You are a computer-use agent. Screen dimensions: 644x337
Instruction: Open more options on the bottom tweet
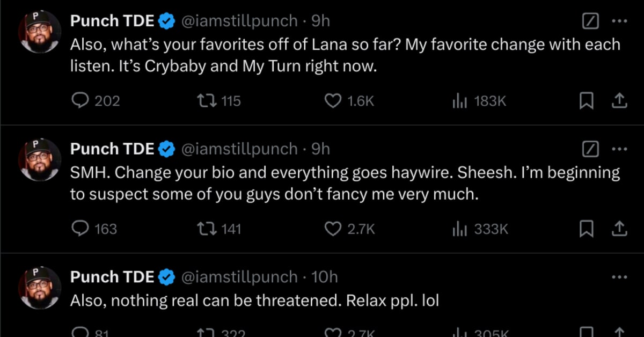[x=620, y=277]
